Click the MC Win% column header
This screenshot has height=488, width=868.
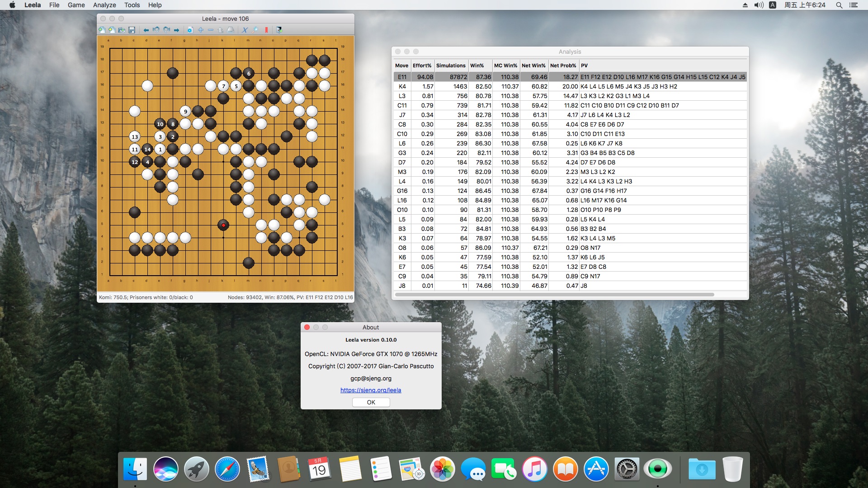tap(505, 66)
